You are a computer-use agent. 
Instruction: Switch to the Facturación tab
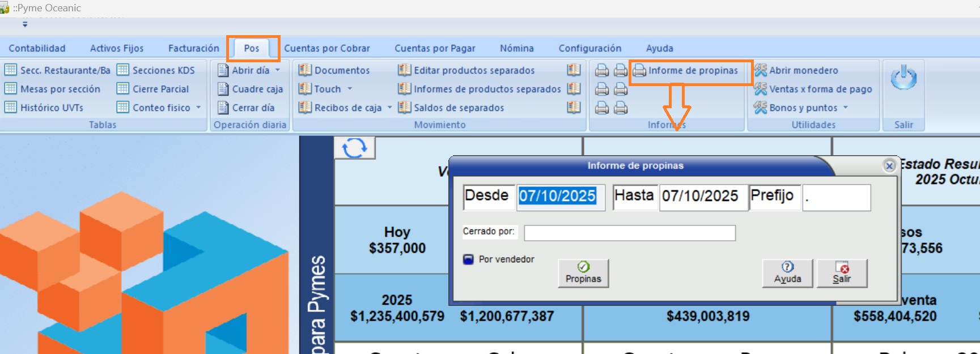tap(193, 48)
